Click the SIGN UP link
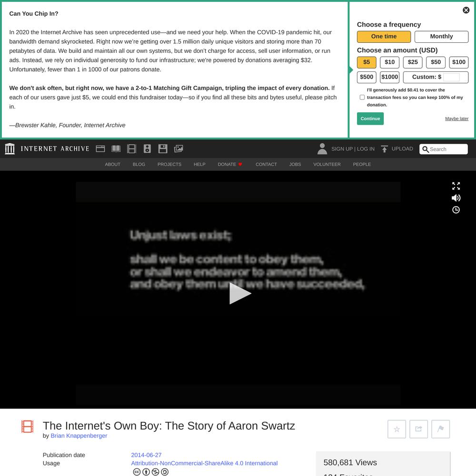The width and height of the screenshot is (476, 476). (x=342, y=149)
